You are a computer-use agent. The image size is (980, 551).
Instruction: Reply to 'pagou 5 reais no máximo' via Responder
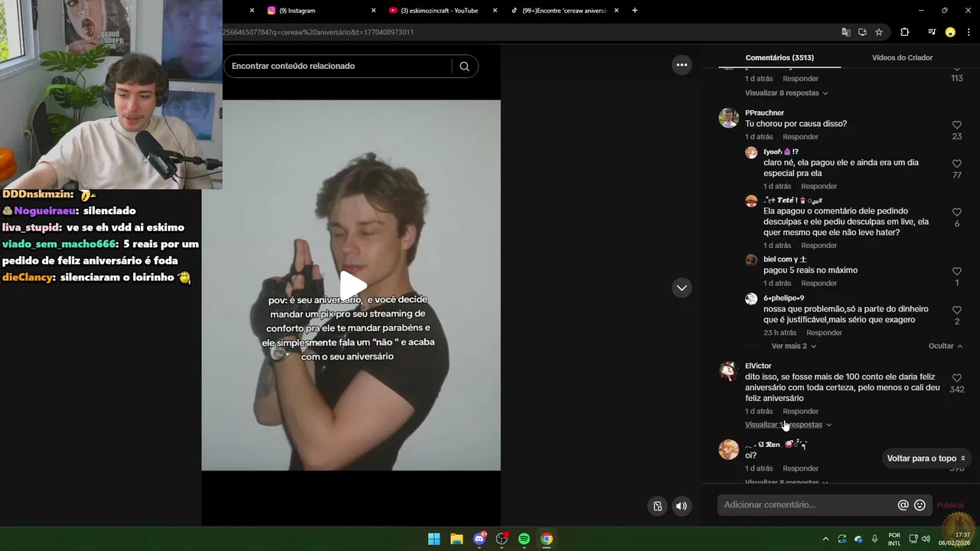[x=818, y=283]
